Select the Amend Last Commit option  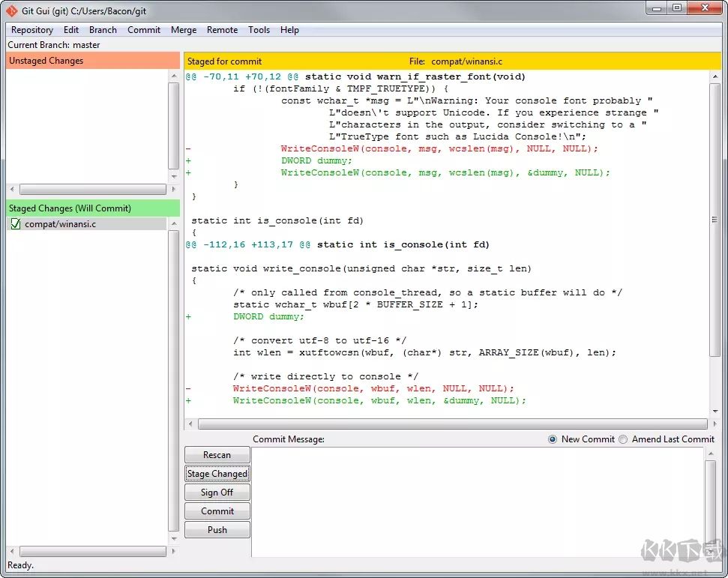click(x=623, y=439)
